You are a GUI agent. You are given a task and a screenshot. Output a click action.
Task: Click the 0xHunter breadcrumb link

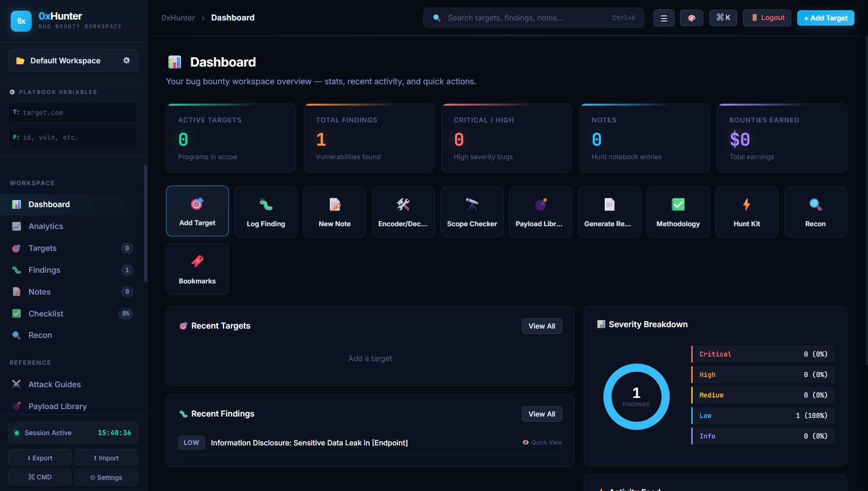pyautogui.click(x=178, y=18)
